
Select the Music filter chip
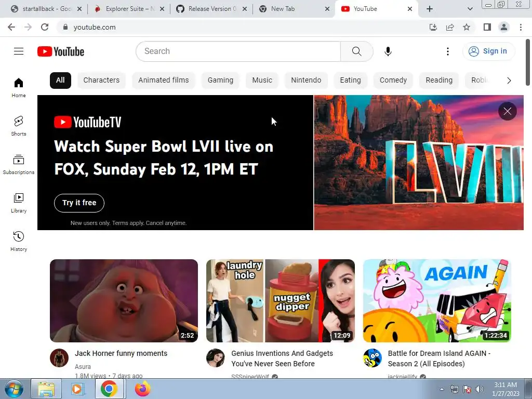(262, 81)
